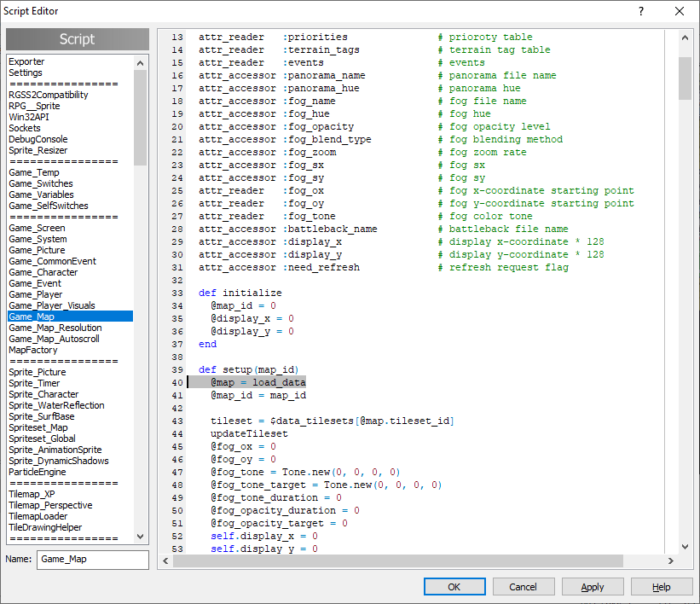Screen dimensions: 700x604
Task: Place cursor on line 40 load_data
Action: pyautogui.click(x=279, y=382)
